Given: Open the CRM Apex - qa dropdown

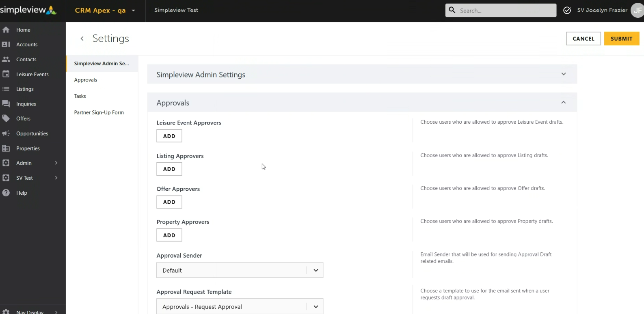Looking at the screenshot, I should coord(105,11).
